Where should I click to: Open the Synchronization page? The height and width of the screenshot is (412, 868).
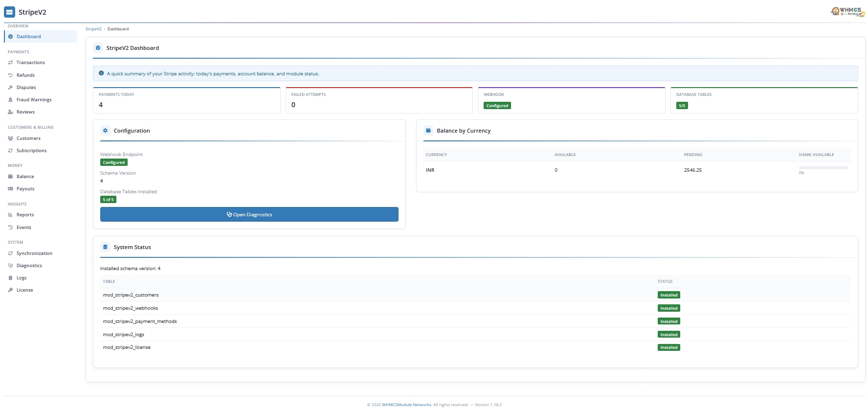41,253
